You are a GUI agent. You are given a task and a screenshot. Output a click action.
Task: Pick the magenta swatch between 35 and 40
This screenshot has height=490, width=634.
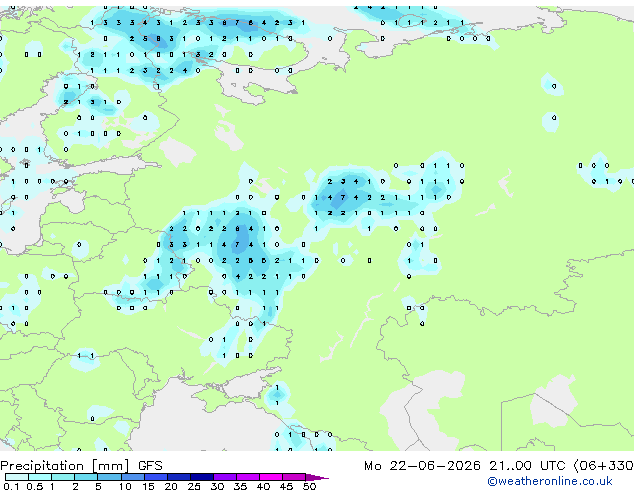pyautogui.click(x=248, y=477)
